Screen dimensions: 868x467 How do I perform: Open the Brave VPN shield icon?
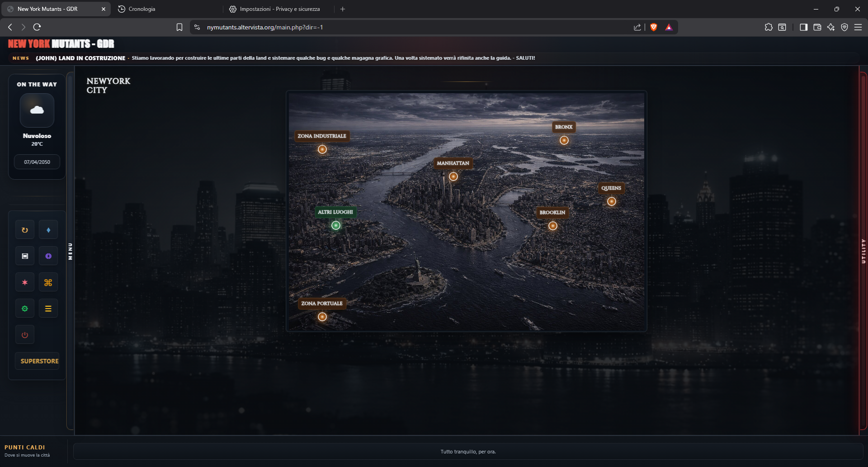844,27
